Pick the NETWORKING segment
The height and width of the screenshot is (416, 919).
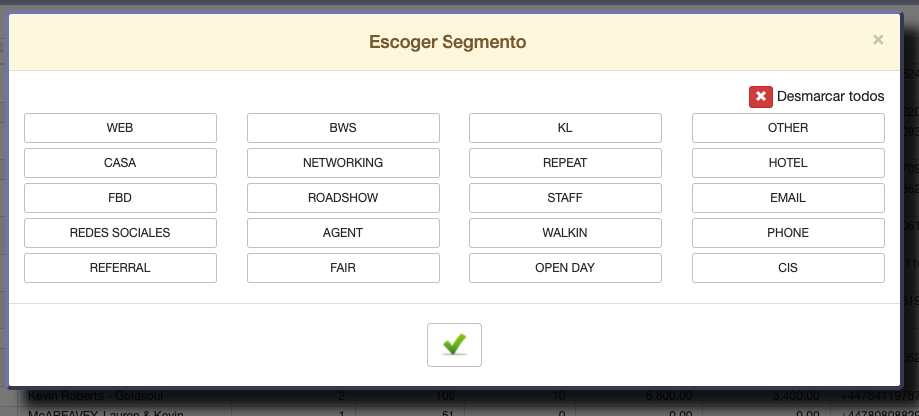click(343, 163)
